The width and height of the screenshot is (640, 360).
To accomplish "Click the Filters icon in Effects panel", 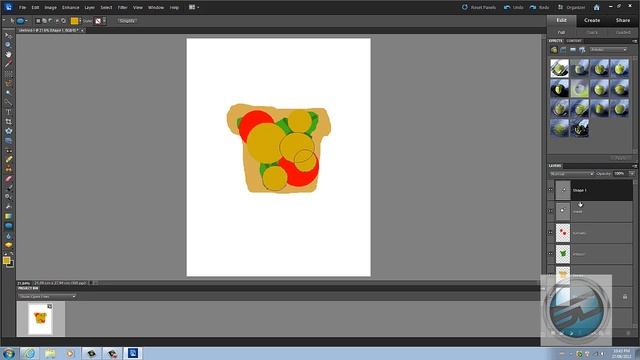I will [x=554, y=50].
